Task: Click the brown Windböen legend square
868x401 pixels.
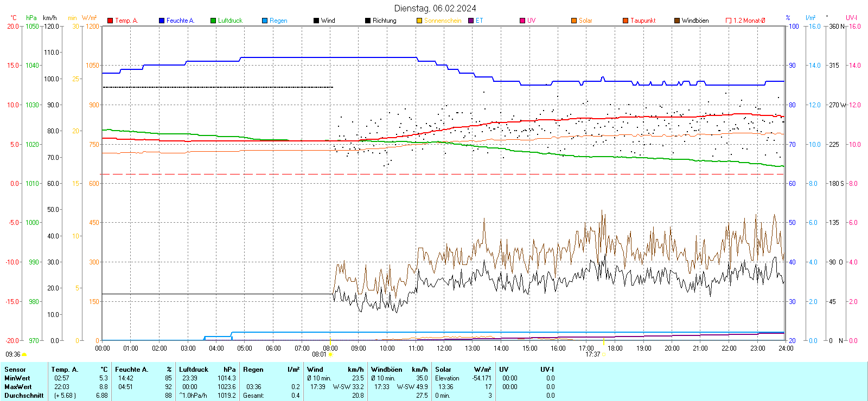Action: 677,21
